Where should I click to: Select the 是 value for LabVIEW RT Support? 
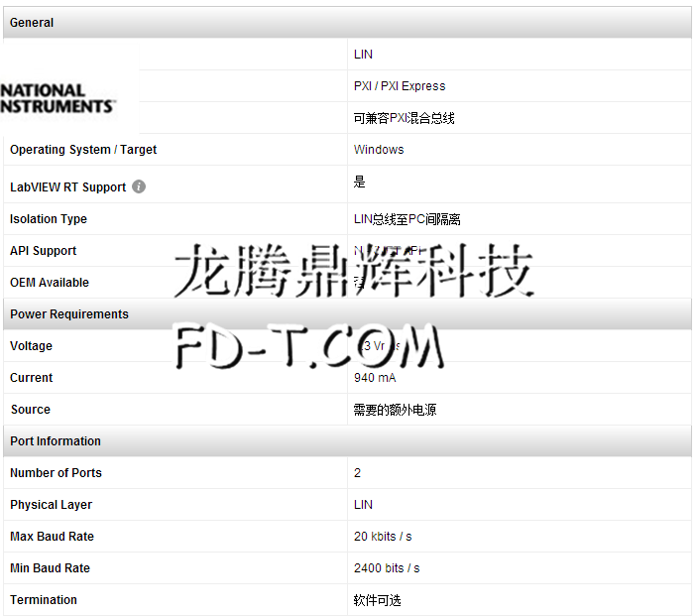pyautogui.click(x=359, y=182)
